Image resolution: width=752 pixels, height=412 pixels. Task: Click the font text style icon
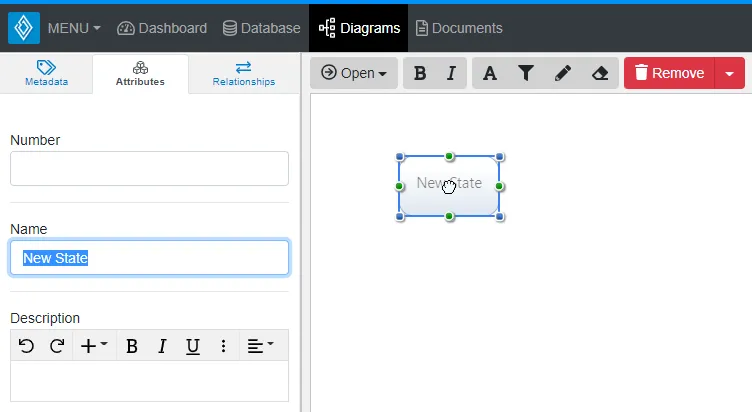pyautogui.click(x=489, y=73)
